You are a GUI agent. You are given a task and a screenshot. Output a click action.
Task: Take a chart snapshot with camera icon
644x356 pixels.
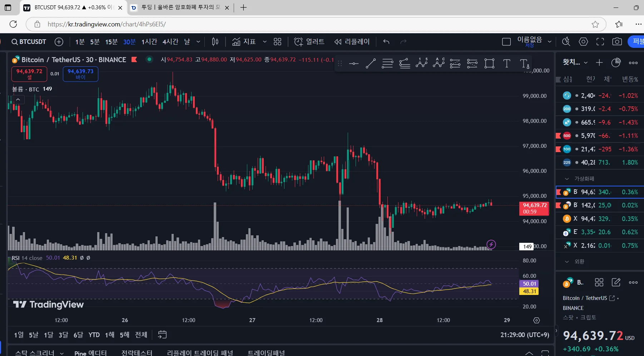pos(617,42)
